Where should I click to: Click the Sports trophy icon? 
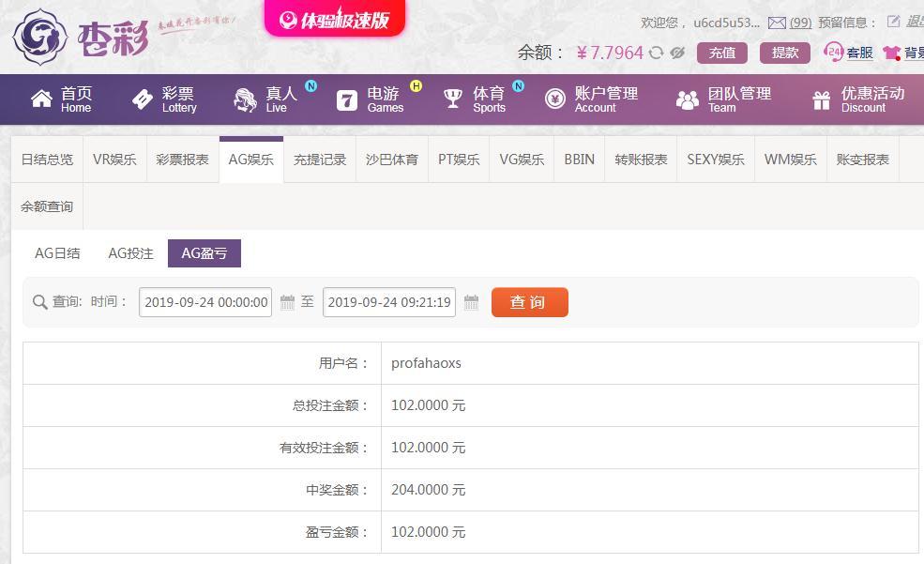pos(452,99)
